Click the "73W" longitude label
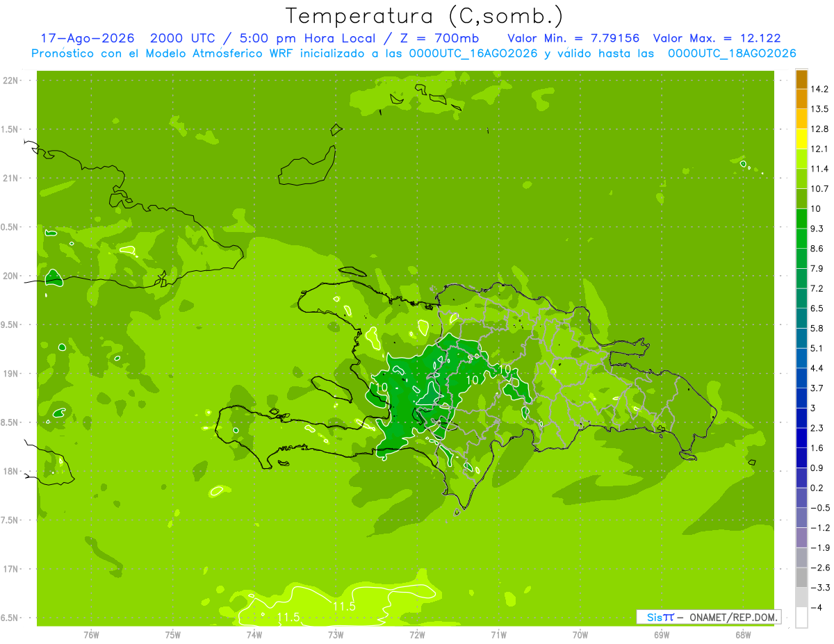 (336, 634)
